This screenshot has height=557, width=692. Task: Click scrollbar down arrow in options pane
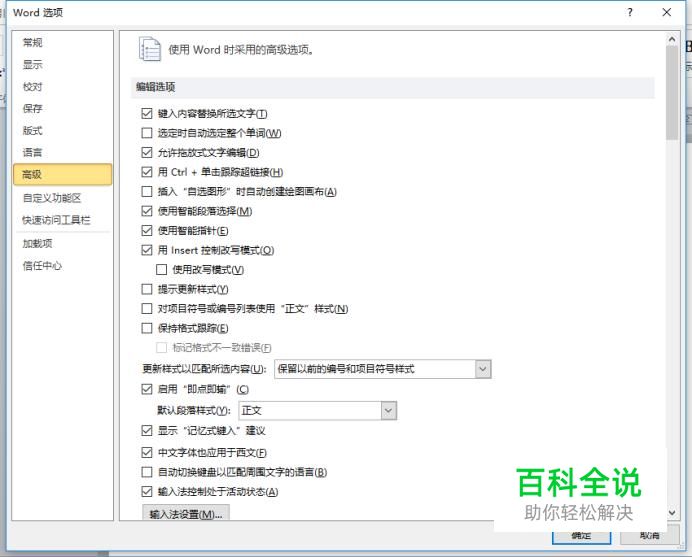[672, 512]
